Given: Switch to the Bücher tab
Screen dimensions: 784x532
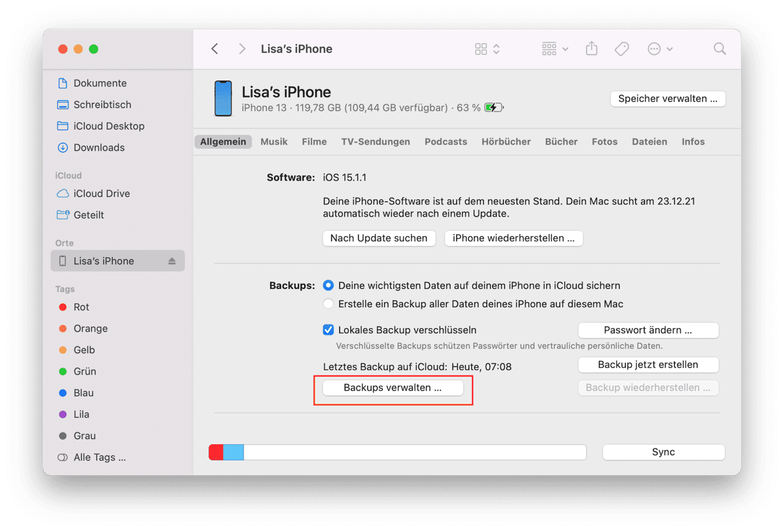Looking at the screenshot, I should 561,142.
